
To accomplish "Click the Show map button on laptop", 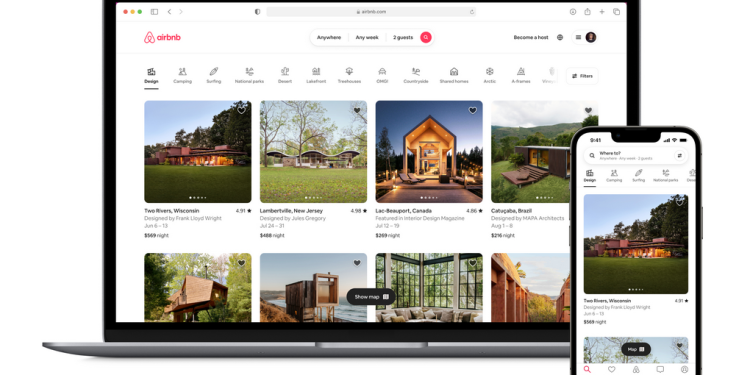I will coord(371,297).
